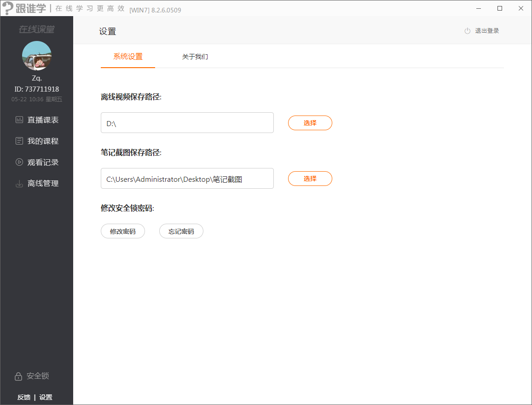Click the 设置 link at bottom
Image resolution: width=532 pixels, height=405 pixels.
point(46,397)
